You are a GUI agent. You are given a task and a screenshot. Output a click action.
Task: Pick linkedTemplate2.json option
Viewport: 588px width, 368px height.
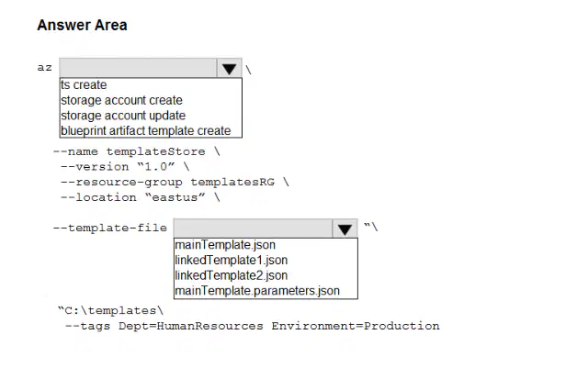[231, 275]
